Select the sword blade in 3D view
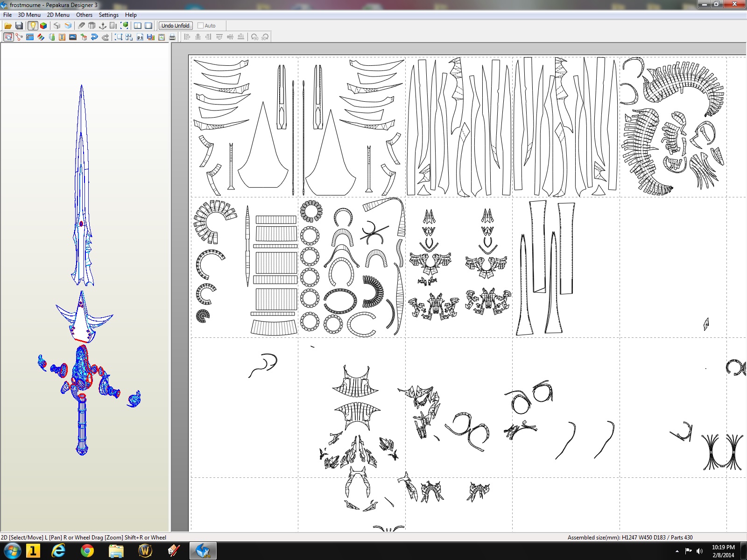The image size is (747, 560). tap(82, 187)
